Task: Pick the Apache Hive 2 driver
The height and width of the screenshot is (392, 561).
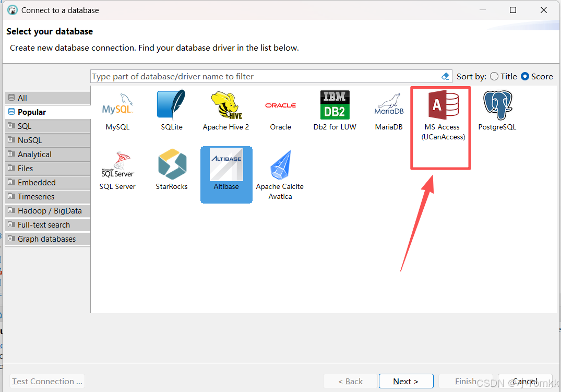Action: point(226,105)
